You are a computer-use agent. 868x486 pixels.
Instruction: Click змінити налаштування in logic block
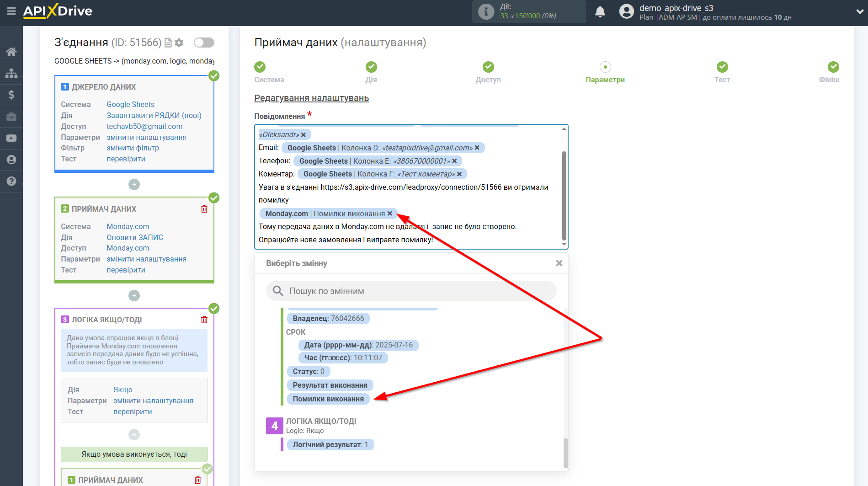click(x=153, y=401)
